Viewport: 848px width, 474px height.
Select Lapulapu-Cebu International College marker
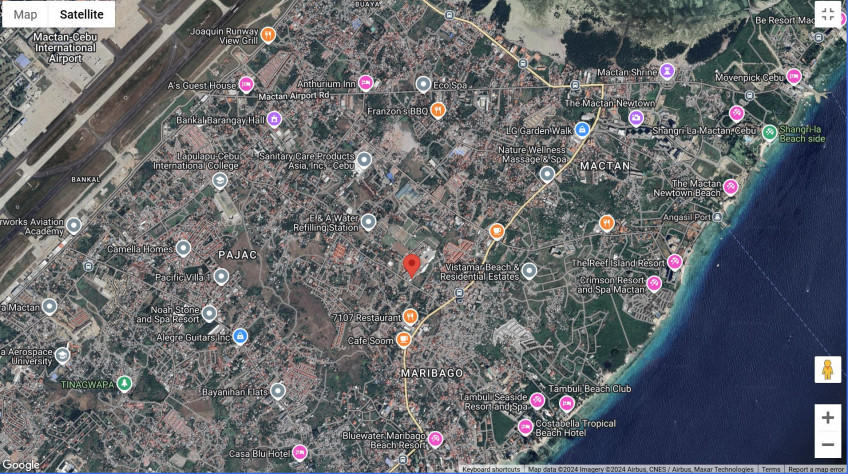(x=220, y=180)
